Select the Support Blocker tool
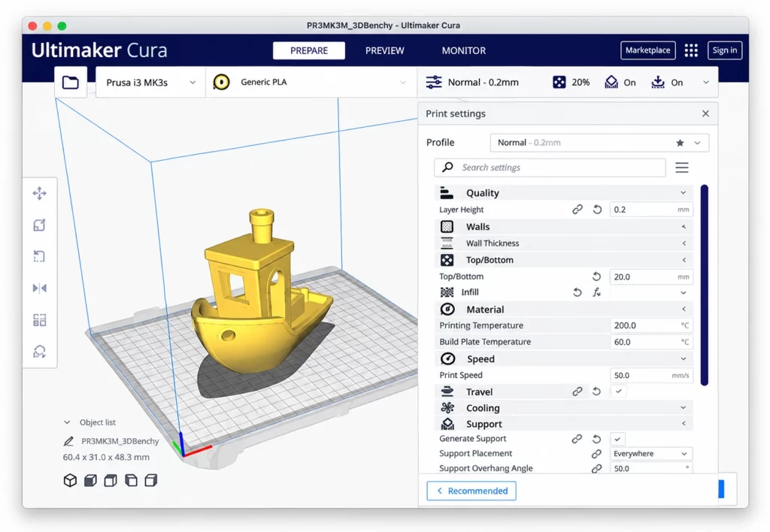 tap(40, 352)
